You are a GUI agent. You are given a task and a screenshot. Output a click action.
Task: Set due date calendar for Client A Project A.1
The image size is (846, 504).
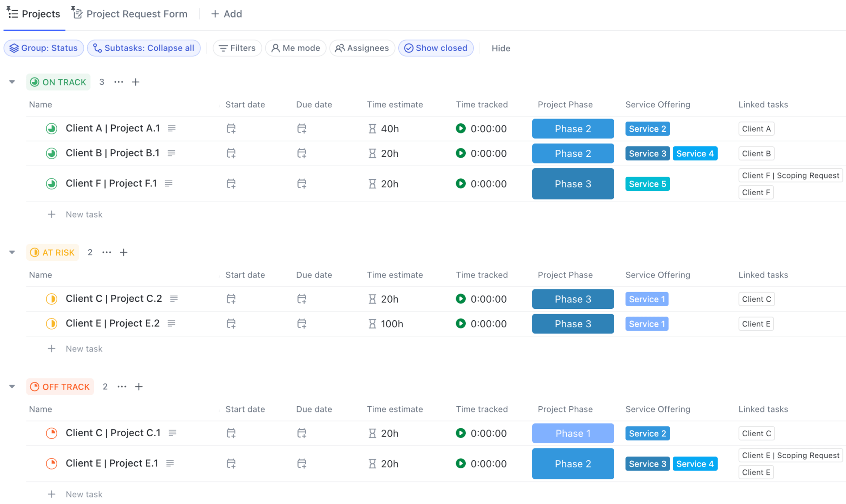(x=302, y=129)
